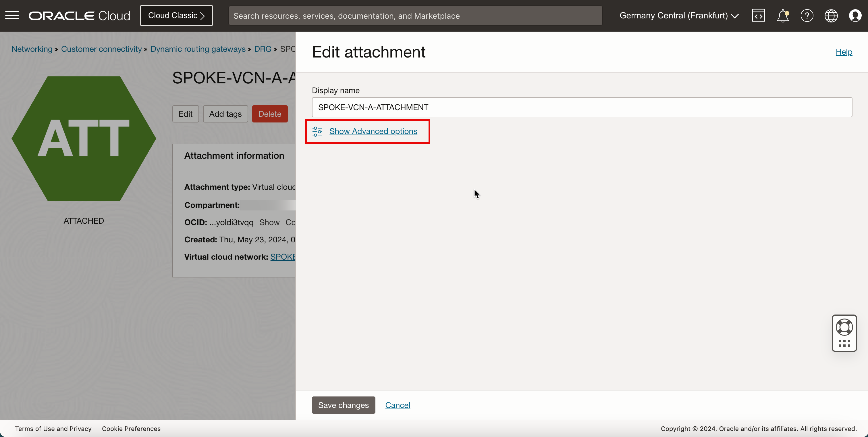The width and height of the screenshot is (868, 437).
Task: Open the notifications bell icon
Action: pyautogui.click(x=783, y=16)
